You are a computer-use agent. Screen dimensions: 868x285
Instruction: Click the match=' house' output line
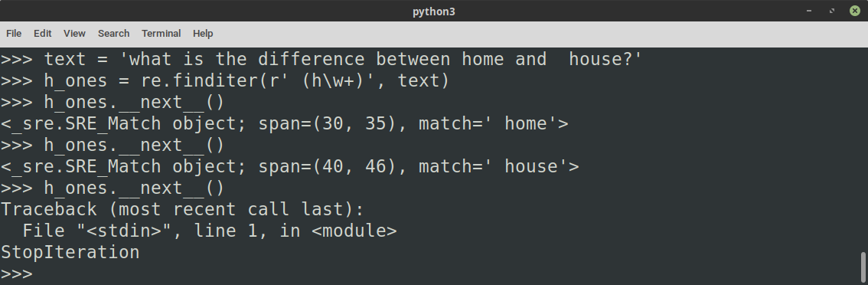289,166
